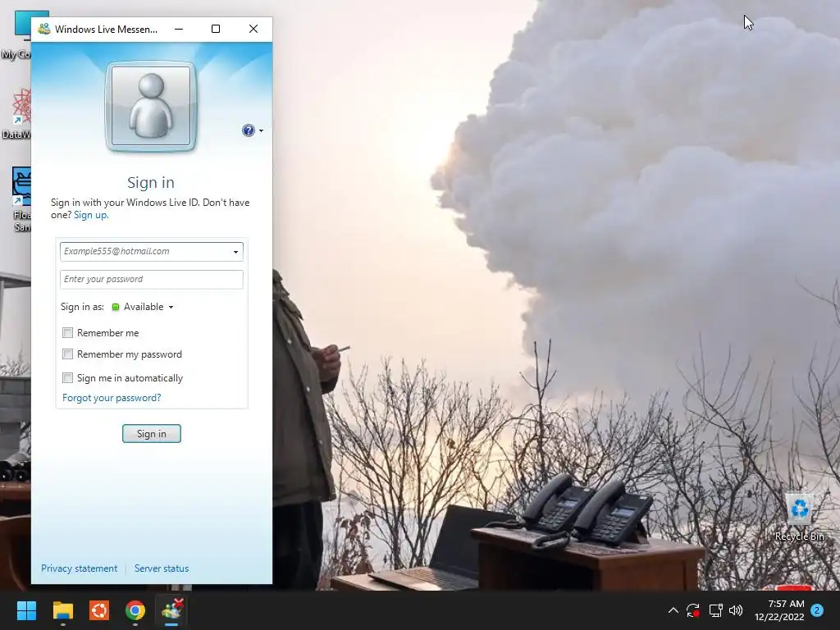Screen dimensions: 840x630
Task: Click the Messenger profile avatar picture
Action: [151, 106]
